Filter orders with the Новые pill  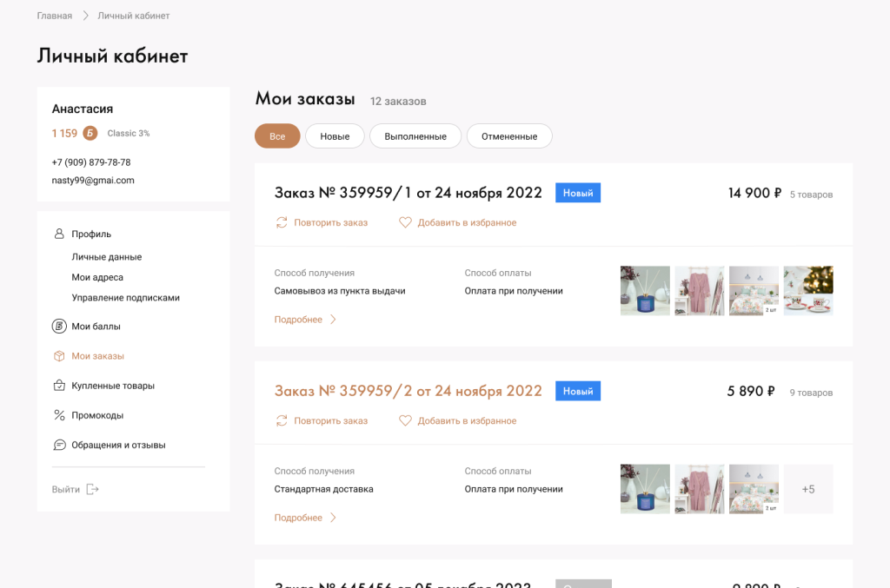[335, 136]
